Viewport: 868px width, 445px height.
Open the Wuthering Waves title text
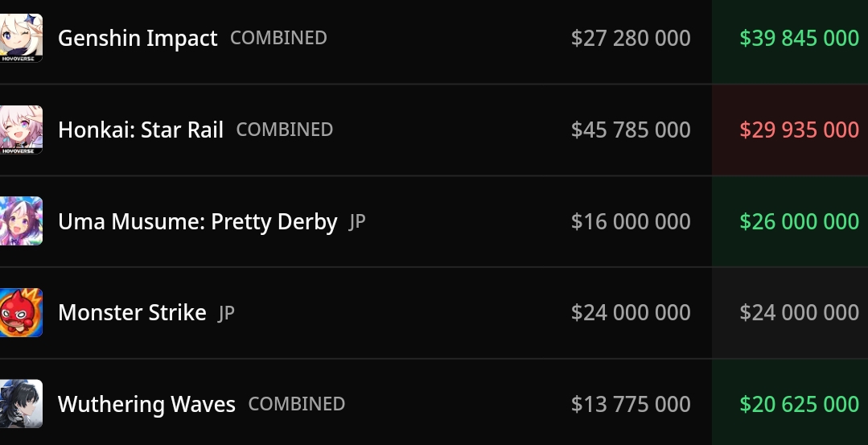click(146, 404)
